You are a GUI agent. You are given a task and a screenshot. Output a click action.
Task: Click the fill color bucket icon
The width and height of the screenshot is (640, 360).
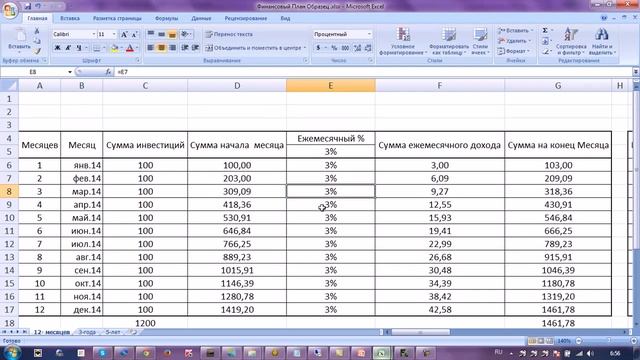[115, 48]
